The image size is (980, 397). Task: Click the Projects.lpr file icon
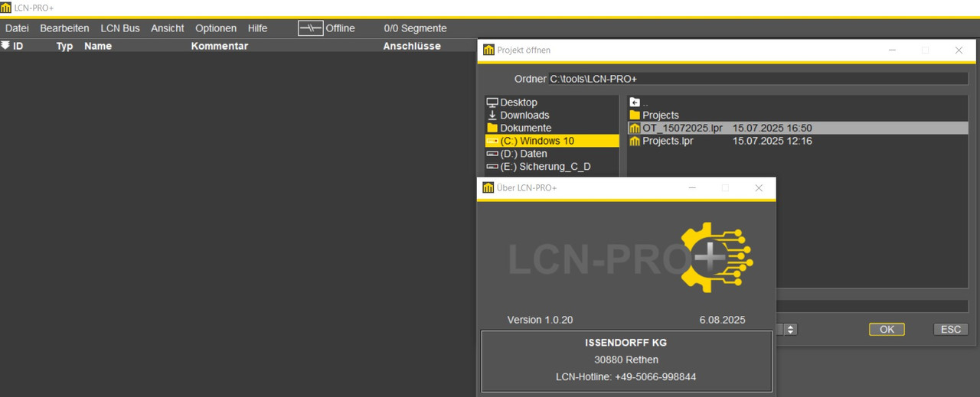635,141
